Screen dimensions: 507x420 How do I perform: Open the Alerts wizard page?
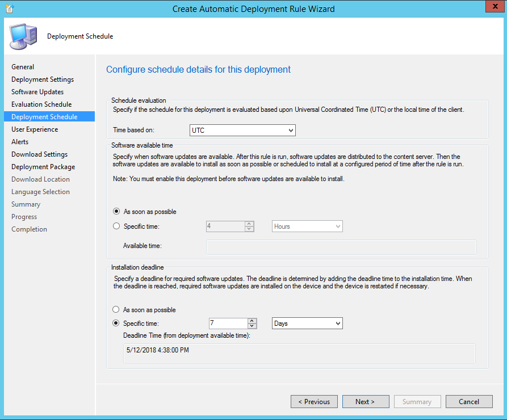tap(20, 142)
